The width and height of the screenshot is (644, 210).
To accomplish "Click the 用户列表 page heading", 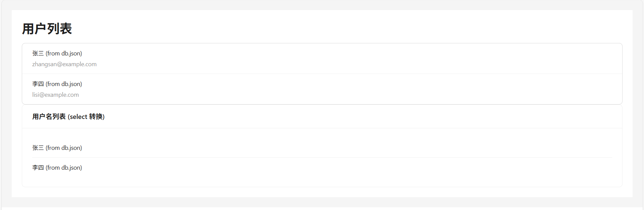I will 47,29.
